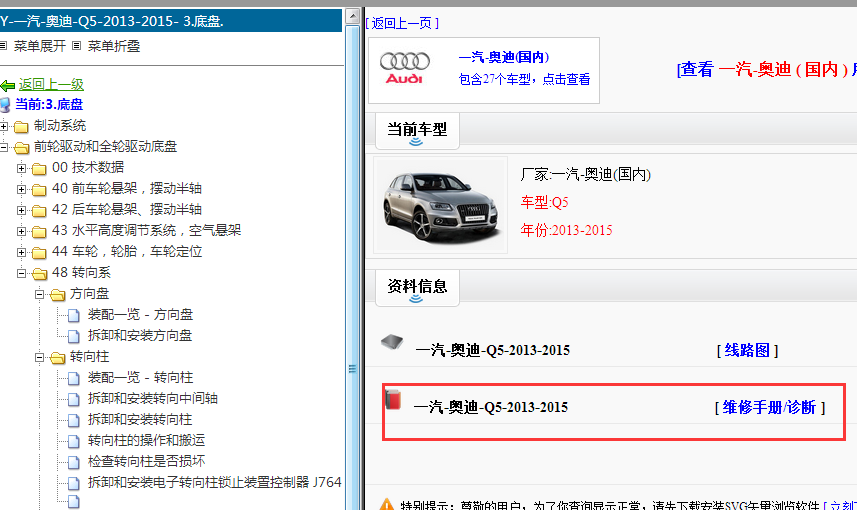The image size is (857, 510).
Task: Click the left panel scroll-up arrow
Action: (x=353, y=16)
